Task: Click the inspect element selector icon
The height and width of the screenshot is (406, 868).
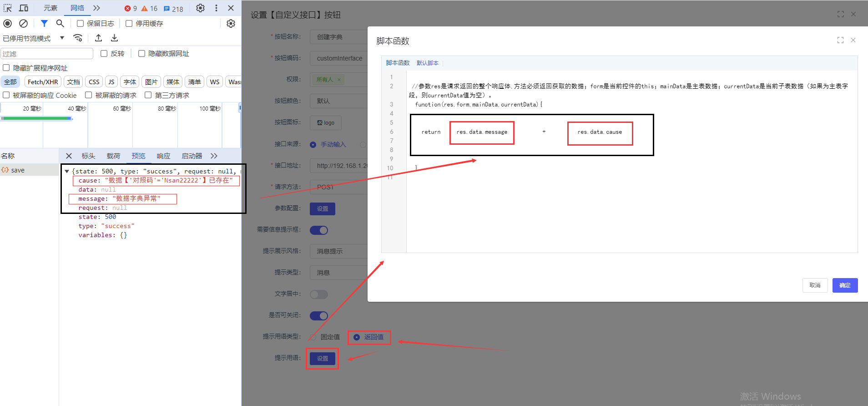Action: (x=8, y=8)
